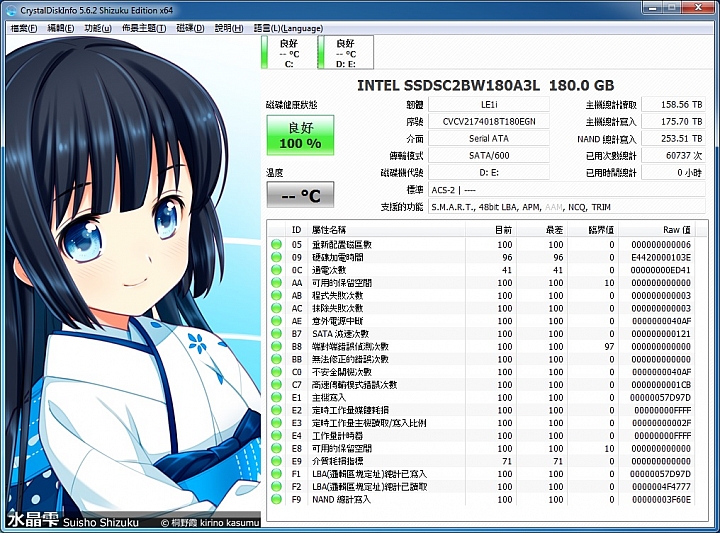
Task: Click status circle for ID F2 row
Action: click(276, 486)
